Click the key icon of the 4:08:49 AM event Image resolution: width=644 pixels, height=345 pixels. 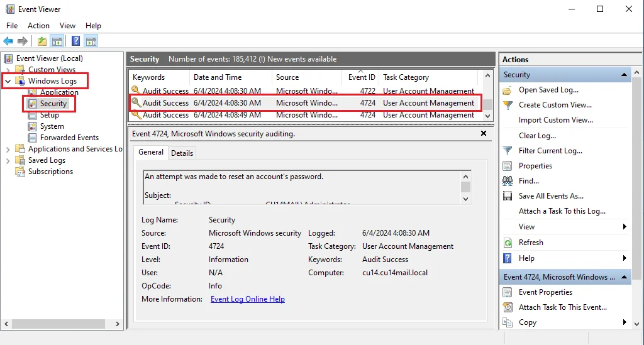(136, 115)
